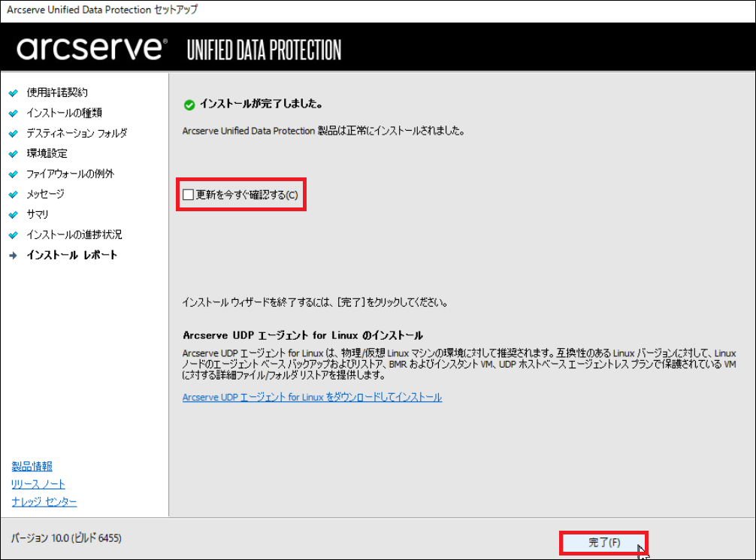Open the リリース ノート link

pos(38,484)
